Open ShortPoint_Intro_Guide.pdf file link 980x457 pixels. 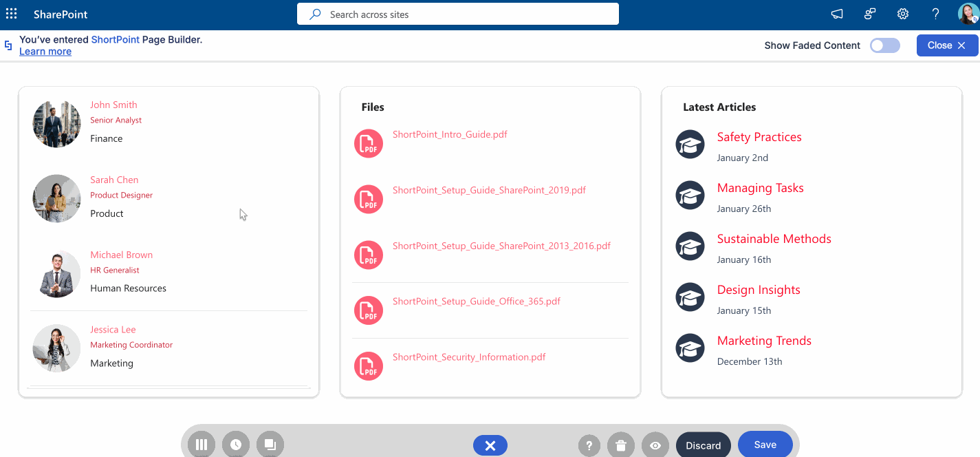(450, 134)
